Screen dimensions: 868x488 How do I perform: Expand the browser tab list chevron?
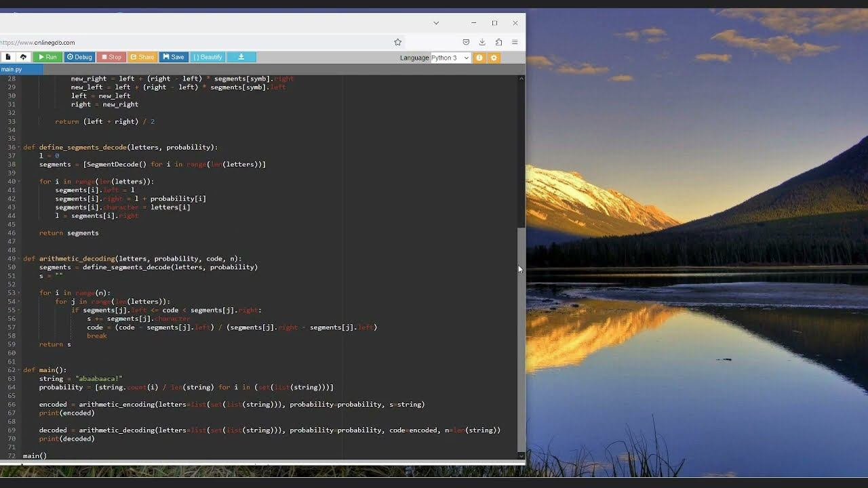[x=436, y=23]
